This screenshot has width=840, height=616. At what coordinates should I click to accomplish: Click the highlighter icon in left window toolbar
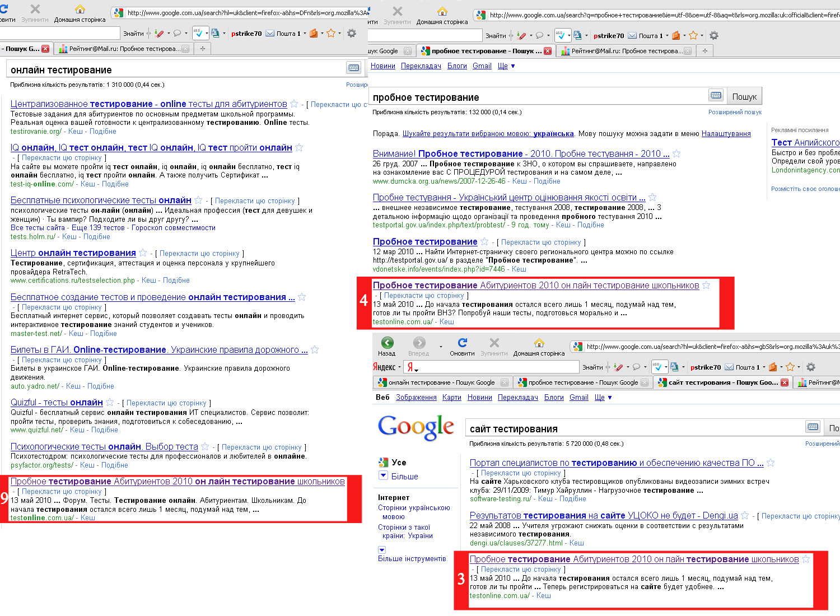coord(159,34)
